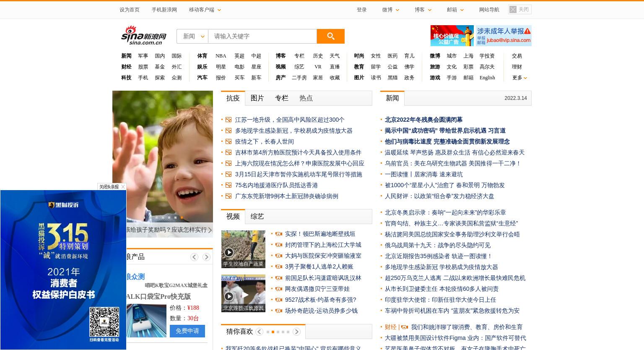Expand the 更多 navigation menu

(519, 78)
